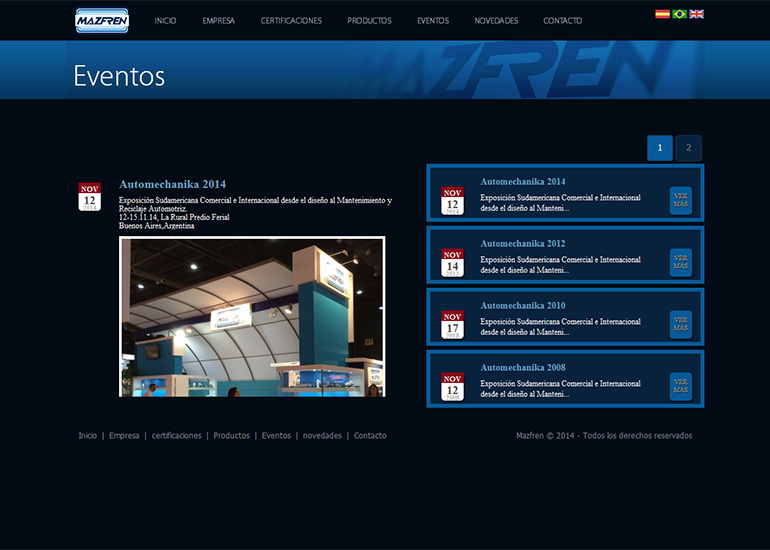Screen dimensions: 770x550
Task: Open the Automechanika 2012 title link
Action: click(523, 243)
